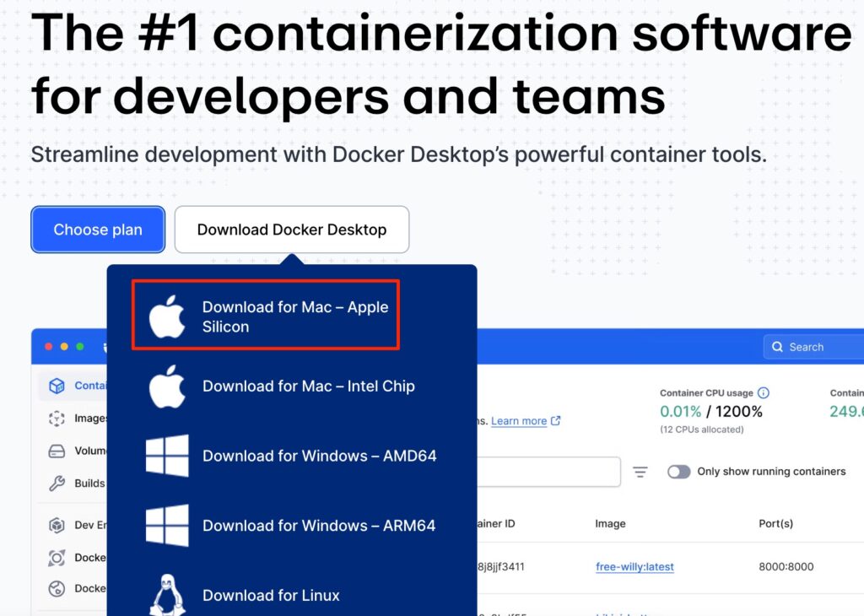Click the Apple logo for Apple Silicon download
Screen dimensions: 864x616
click(x=167, y=316)
